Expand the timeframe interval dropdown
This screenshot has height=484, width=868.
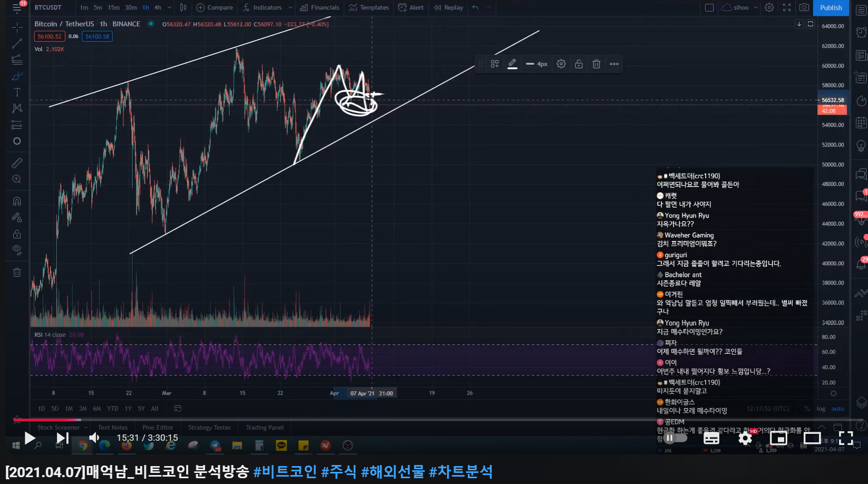click(x=169, y=7)
